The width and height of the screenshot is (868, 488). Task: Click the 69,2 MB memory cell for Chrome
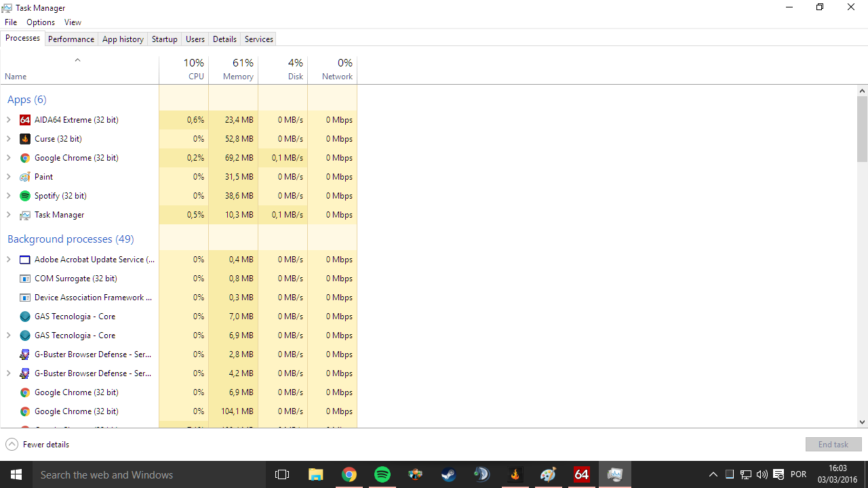[x=233, y=158]
